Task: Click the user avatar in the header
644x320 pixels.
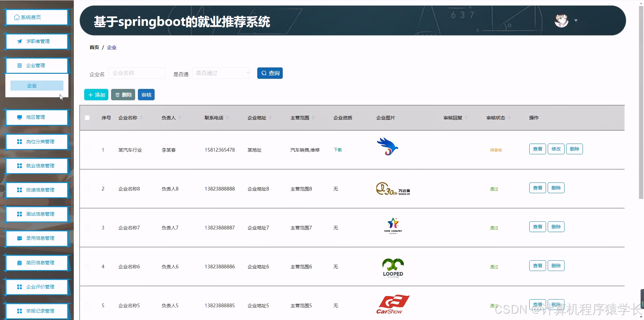Action: pyautogui.click(x=561, y=20)
